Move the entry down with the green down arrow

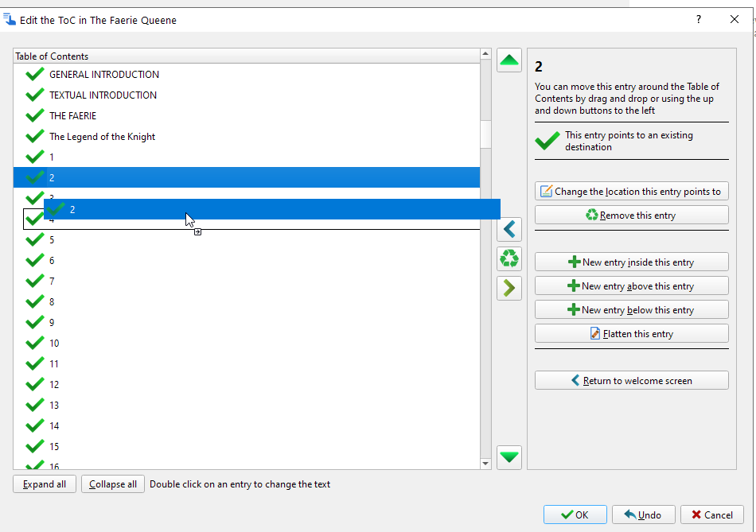click(509, 456)
